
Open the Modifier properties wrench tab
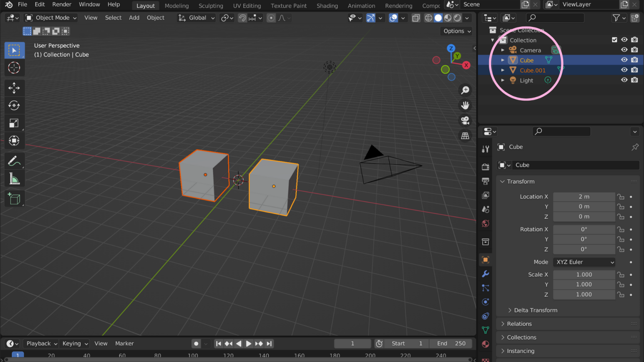(x=485, y=274)
